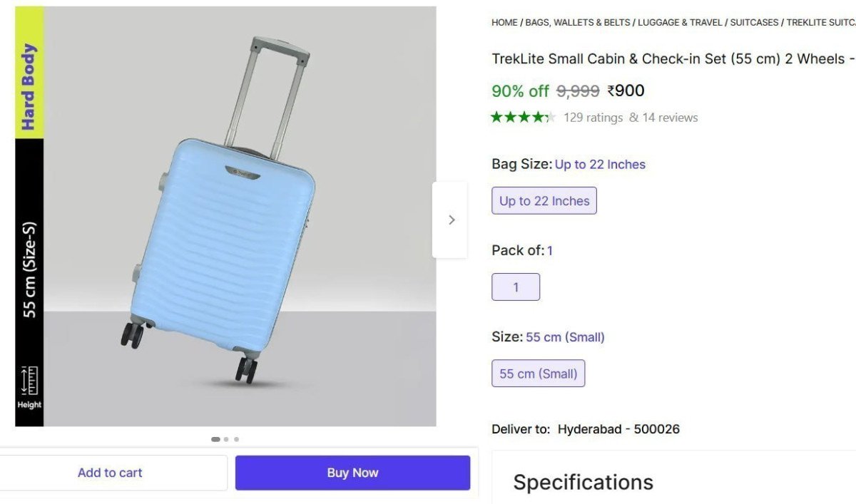Choose pack of "1" option box
856x504 pixels.
pos(516,287)
